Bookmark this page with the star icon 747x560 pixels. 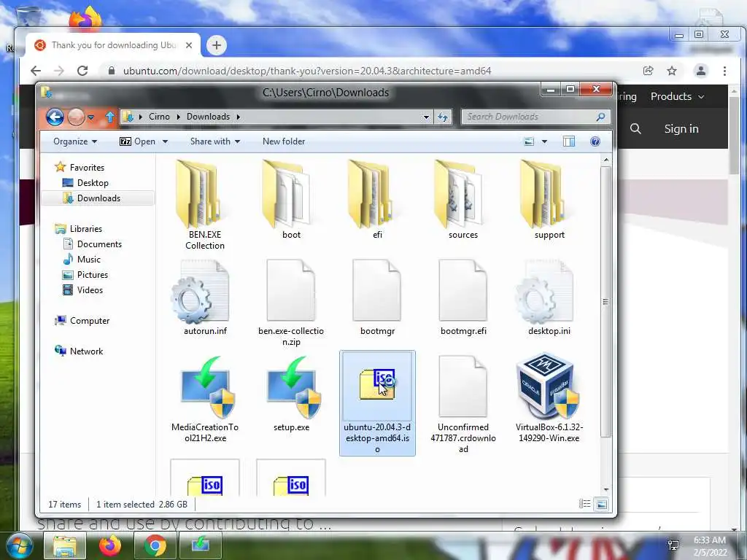tap(672, 71)
